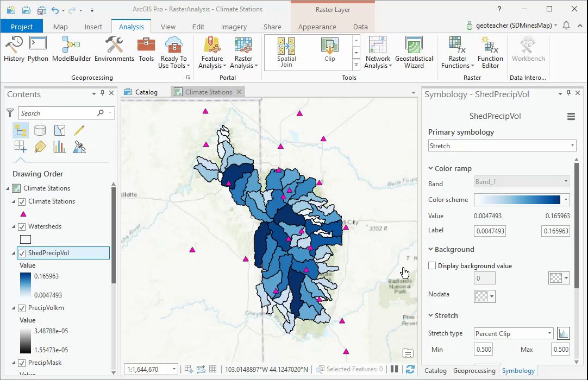Select List By Data Source view
The height and width of the screenshot is (380, 588).
coord(40,130)
